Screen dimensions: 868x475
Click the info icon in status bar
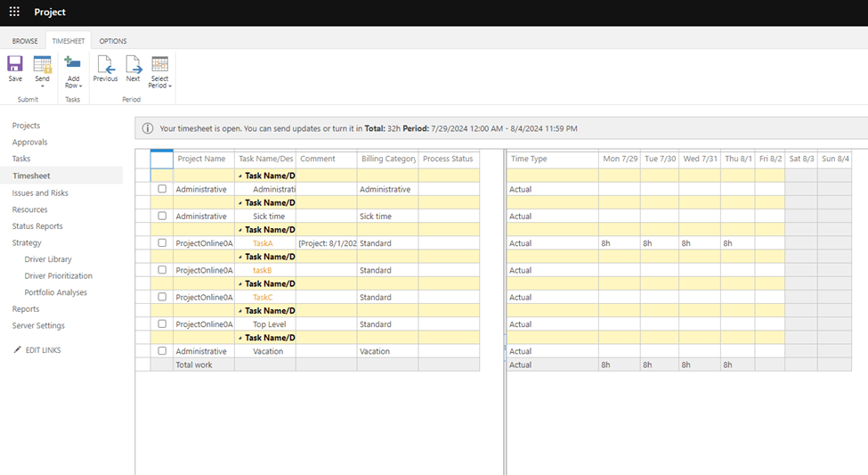[x=147, y=128]
